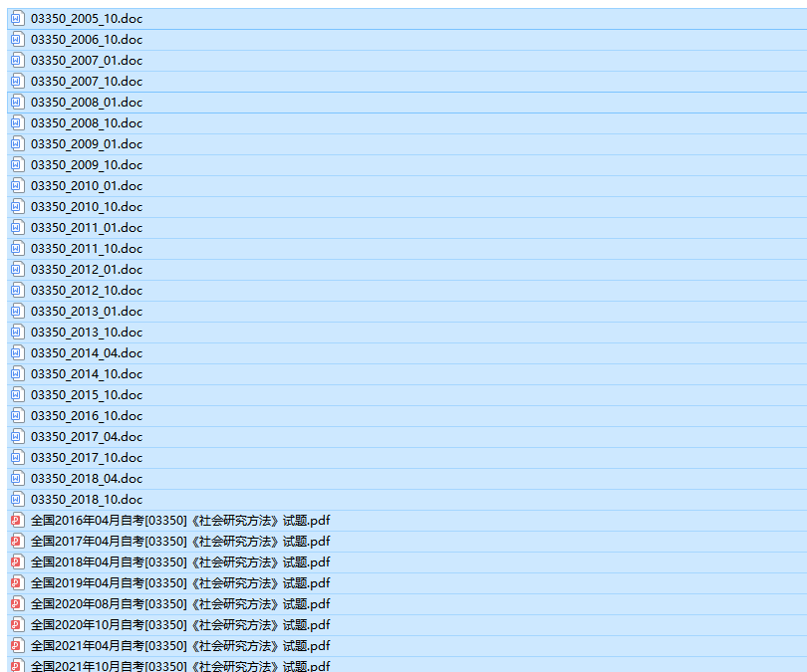Select 全国2018年04月自考[03350]《社会研究方法》试题.pdf
This screenshot has width=807, height=672.
click(180, 562)
